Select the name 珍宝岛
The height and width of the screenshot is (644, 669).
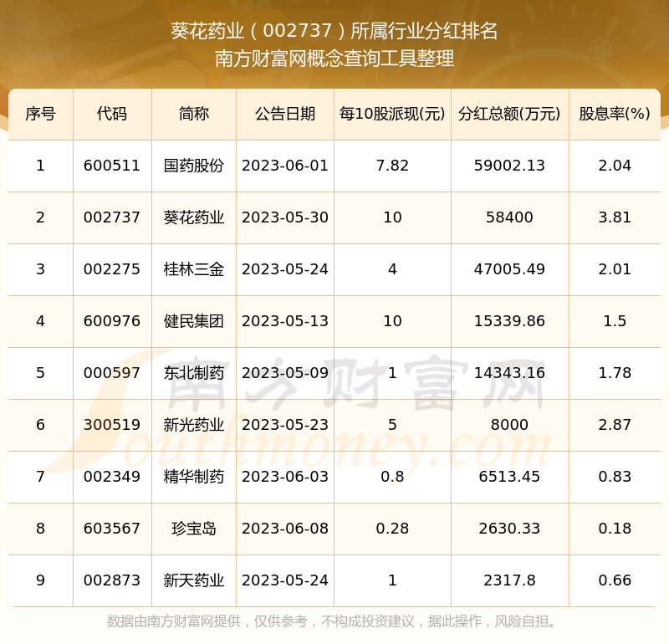[194, 529]
